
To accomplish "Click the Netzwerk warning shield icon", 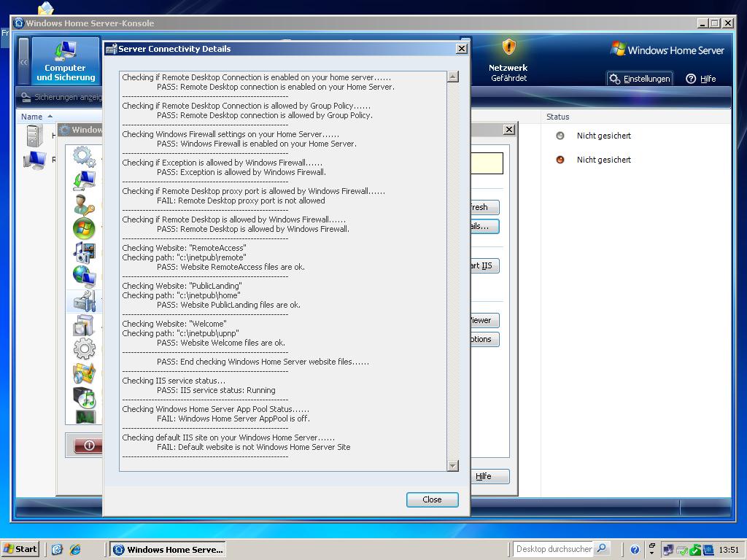I will tap(508, 48).
